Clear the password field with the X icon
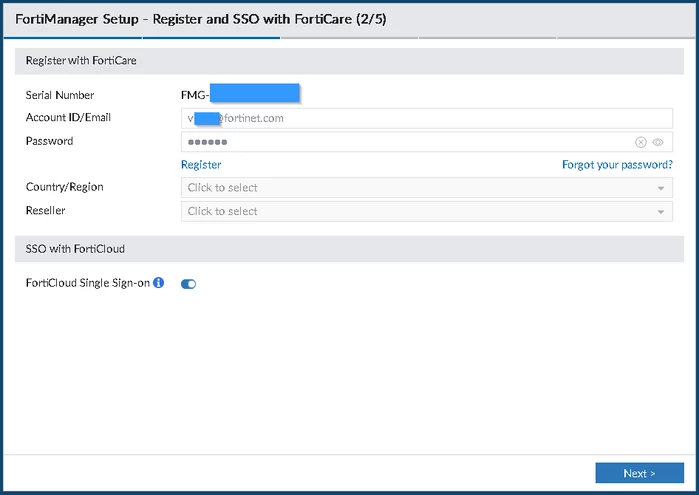Viewport: 699px width, 495px height. (x=641, y=142)
